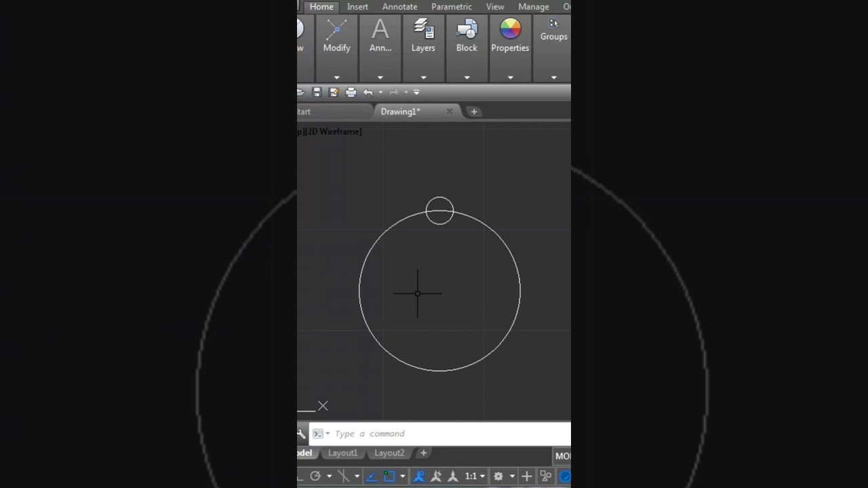
Task: Click the 2D Wireframe visual style control
Action: [334, 131]
